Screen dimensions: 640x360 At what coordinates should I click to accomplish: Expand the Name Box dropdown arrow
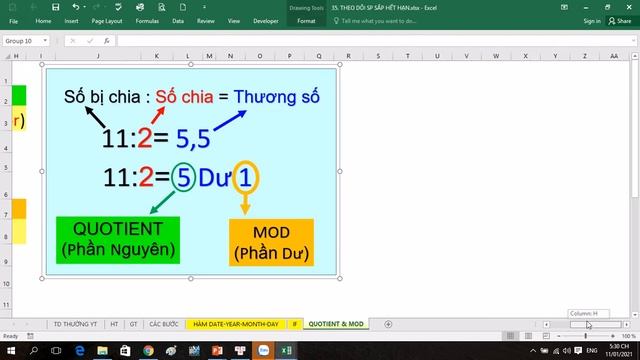click(45, 41)
